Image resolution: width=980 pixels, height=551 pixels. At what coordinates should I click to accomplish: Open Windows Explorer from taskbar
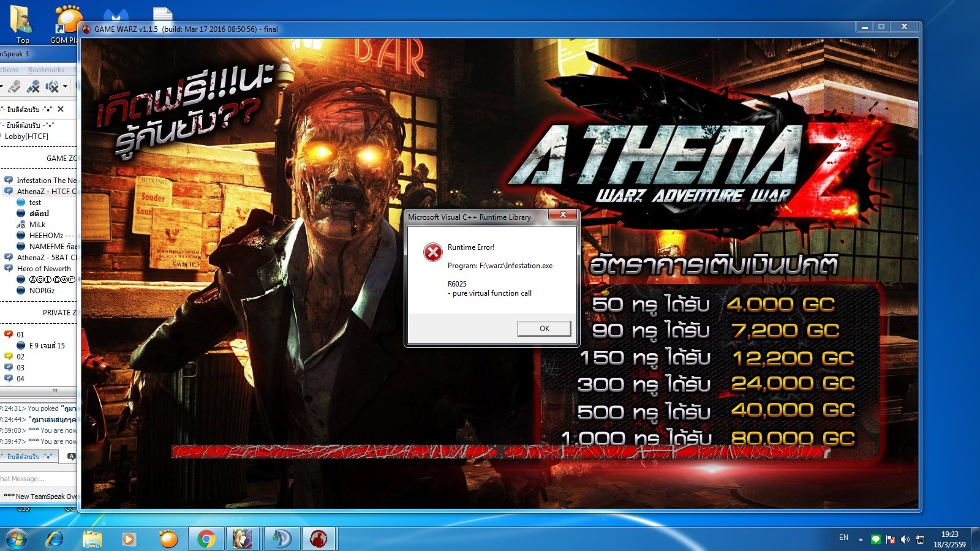coord(92,539)
